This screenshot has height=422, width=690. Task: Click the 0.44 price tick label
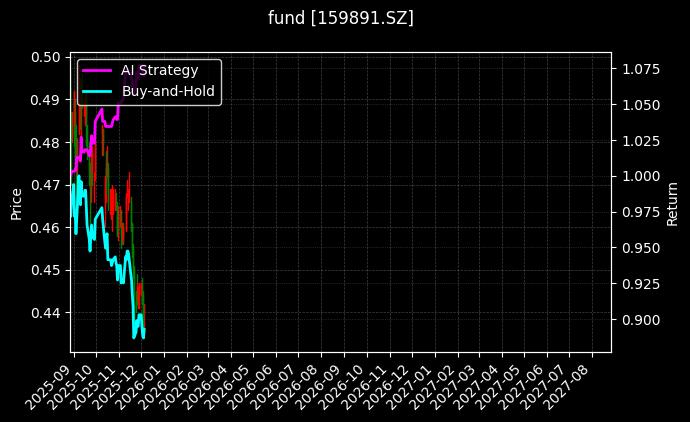point(46,313)
